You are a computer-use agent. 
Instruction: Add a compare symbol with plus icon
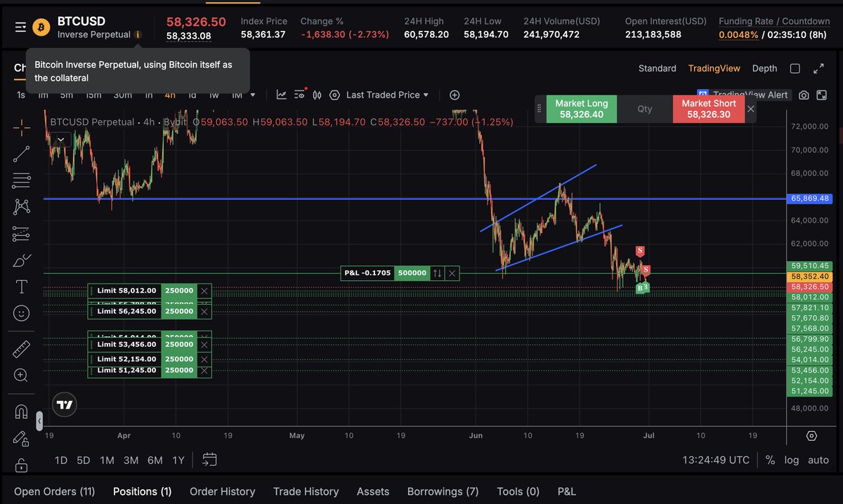click(455, 95)
